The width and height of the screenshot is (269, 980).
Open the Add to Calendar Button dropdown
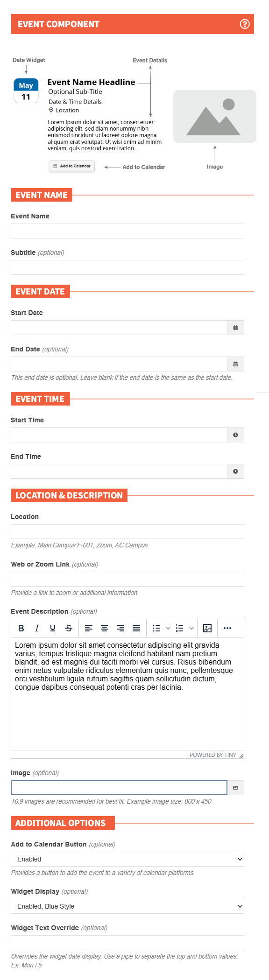(x=127, y=859)
